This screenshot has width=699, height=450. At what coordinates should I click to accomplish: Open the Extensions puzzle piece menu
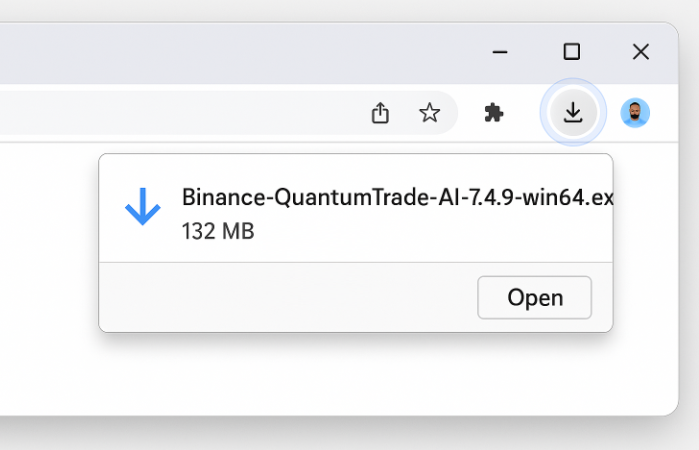[494, 113]
